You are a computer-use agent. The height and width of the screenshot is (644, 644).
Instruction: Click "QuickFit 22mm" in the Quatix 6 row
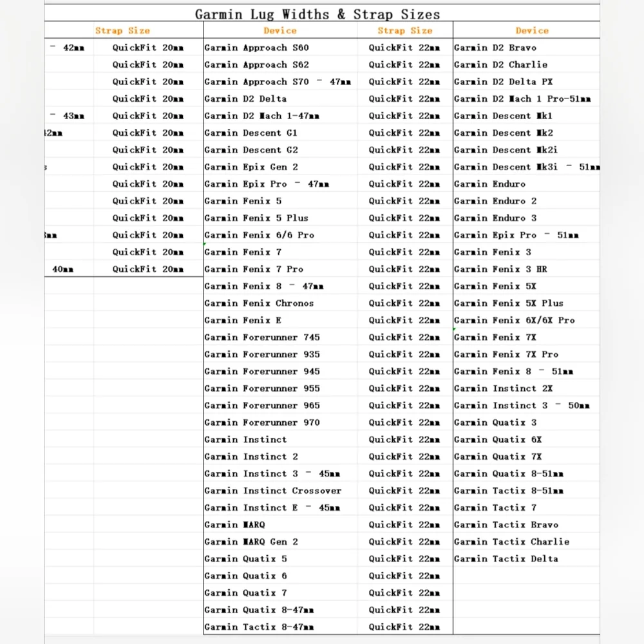click(x=405, y=576)
